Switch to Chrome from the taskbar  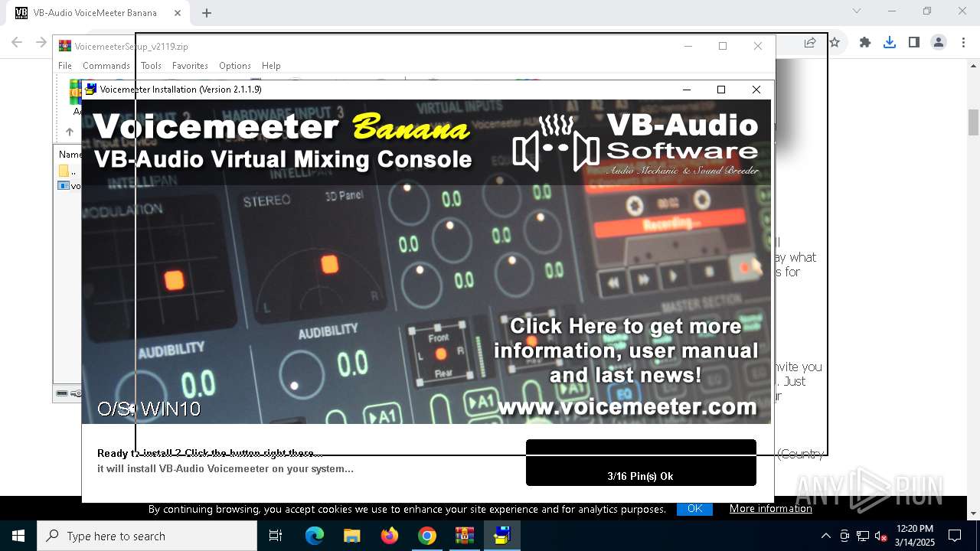click(426, 536)
